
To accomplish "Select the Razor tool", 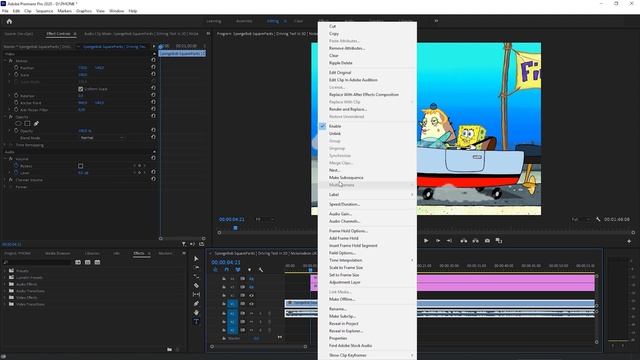I will (x=196, y=286).
